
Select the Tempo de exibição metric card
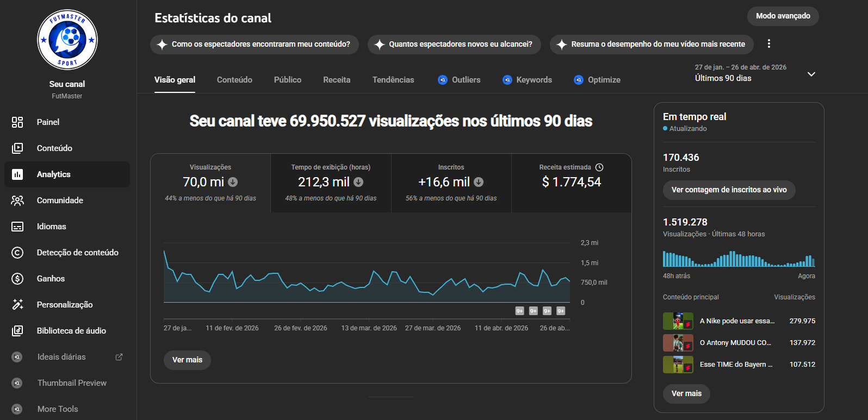pyautogui.click(x=331, y=183)
